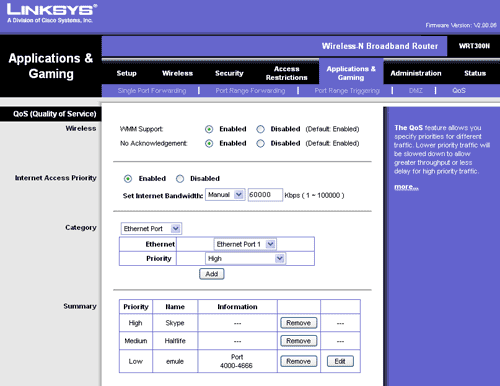The height and width of the screenshot is (386, 500).
Task: Click the Add button
Action: point(212,274)
